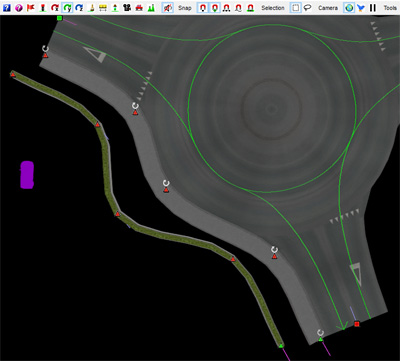Select the red square node at road end
Viewport: 400px width, 361px height.
(x=357, y=324)
